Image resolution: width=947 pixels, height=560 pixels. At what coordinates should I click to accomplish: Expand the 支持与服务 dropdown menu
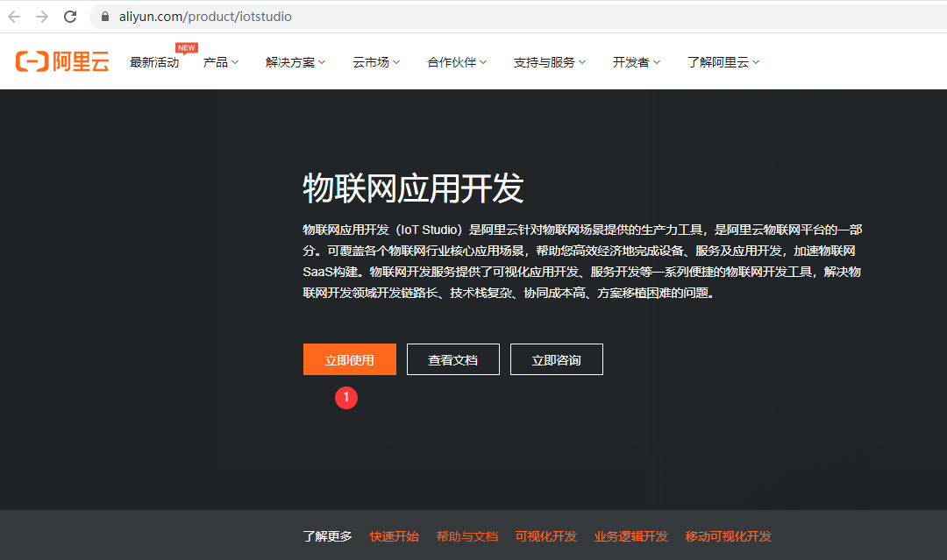click(550, 62)
